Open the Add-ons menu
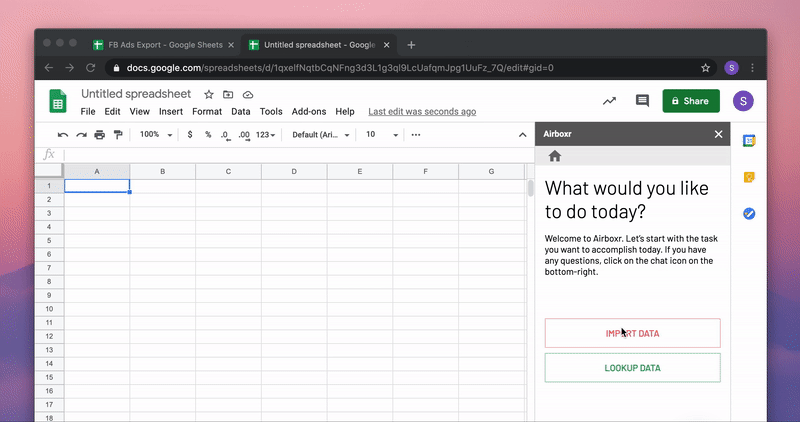The height and width of the screenshot is (422, 800). click(x=309, y=112)
